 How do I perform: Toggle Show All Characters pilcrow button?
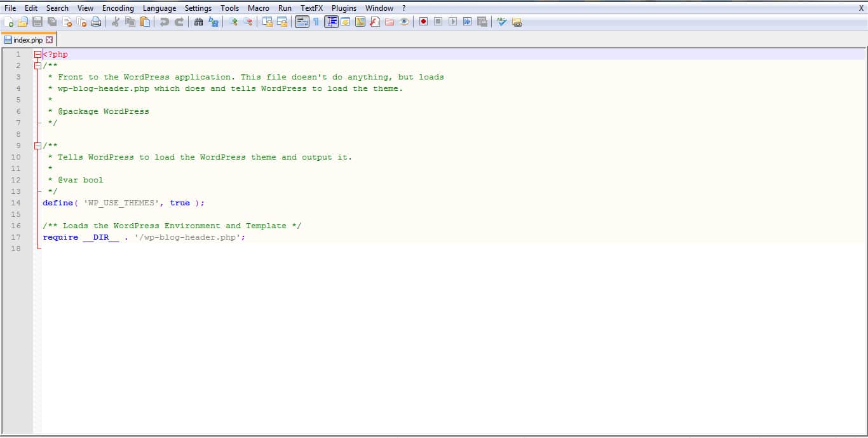point(316,22)
